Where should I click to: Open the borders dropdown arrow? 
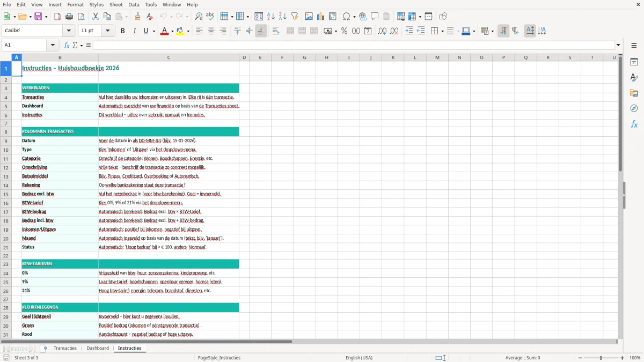pos(442,31)
